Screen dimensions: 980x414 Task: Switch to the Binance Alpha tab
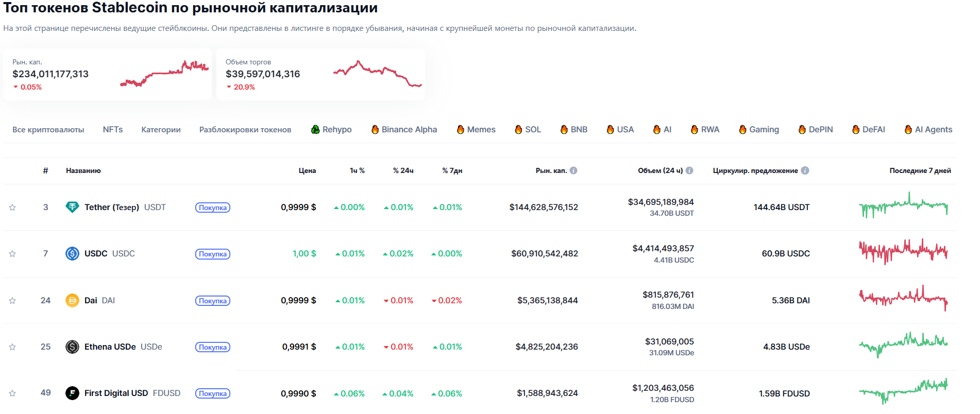pyautogui.click(x=404, y=130)
